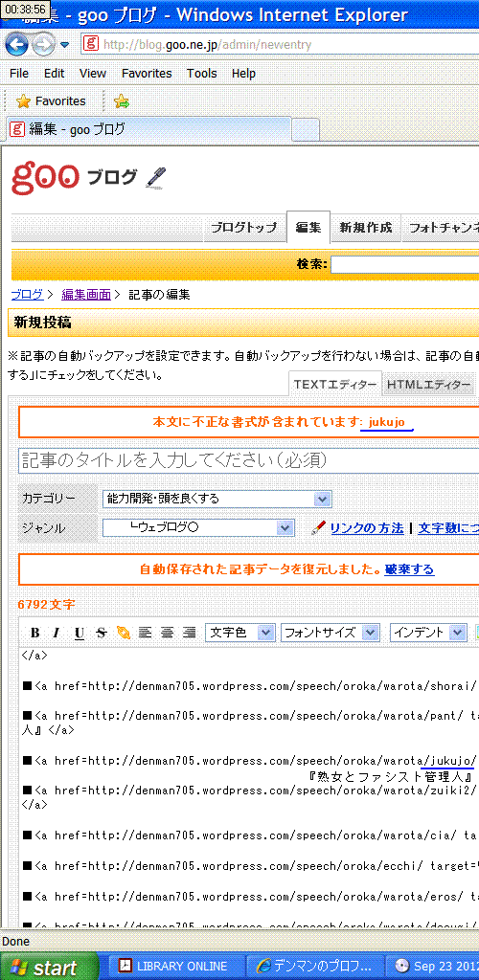Open the Edit menu
The image size is (479, 980).
point(54,74)
